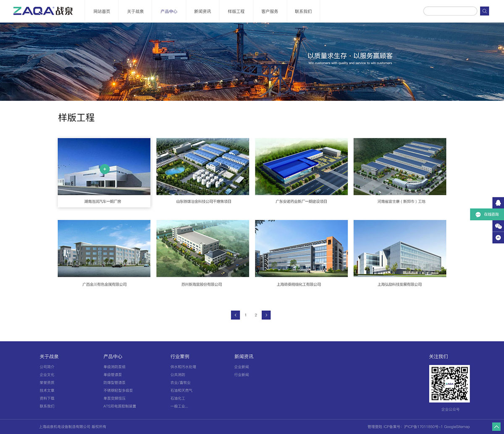Screen dimensions: 504x434
Task: Open the WeChat icon in sidebar
Action: (498, 226)
